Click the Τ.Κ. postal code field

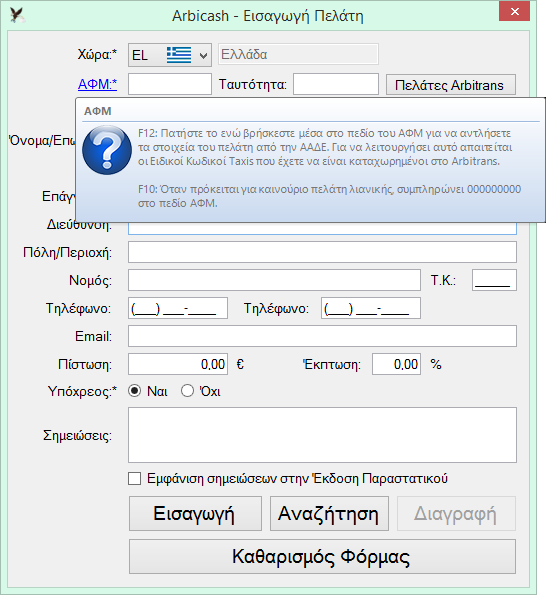494,280
